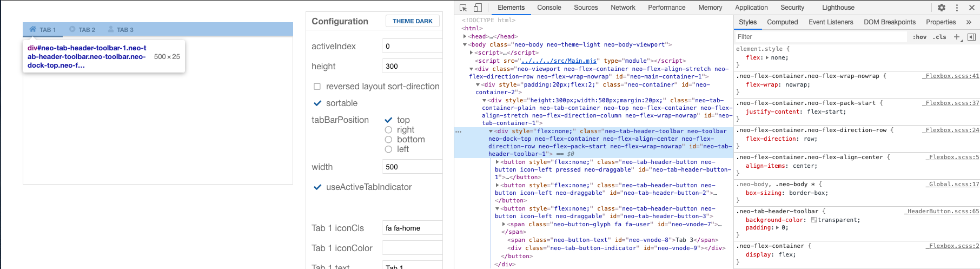Viewport: 980px width, 269px height.
Task: Expand the script element under body
Action: (x=471, y=53)
